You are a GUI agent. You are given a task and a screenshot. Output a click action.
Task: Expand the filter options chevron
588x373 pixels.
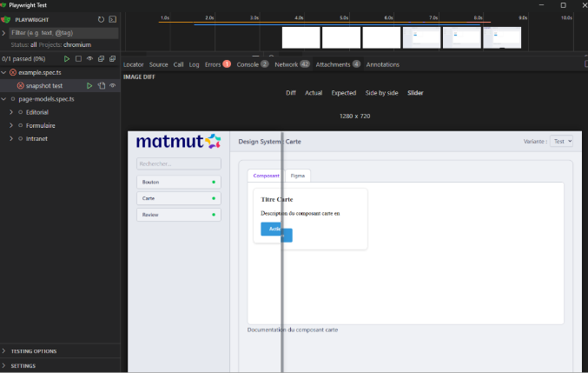pyautogui.click(x=4, y=32)
